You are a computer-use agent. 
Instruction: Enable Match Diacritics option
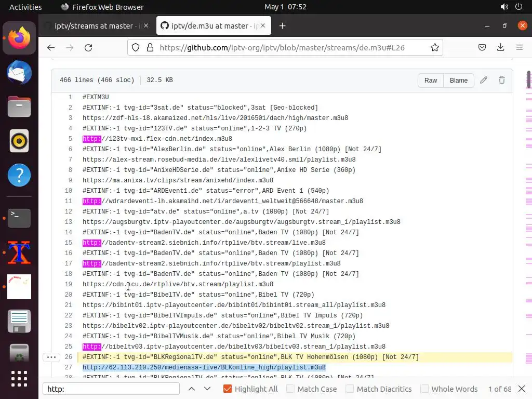pyautogui.click(x=350, y=389)
